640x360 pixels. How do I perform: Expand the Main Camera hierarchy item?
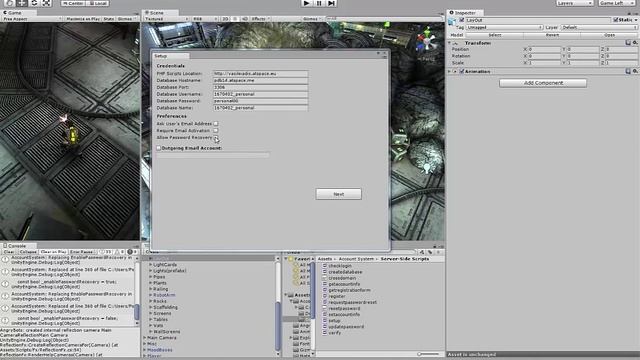click(145, 338)
